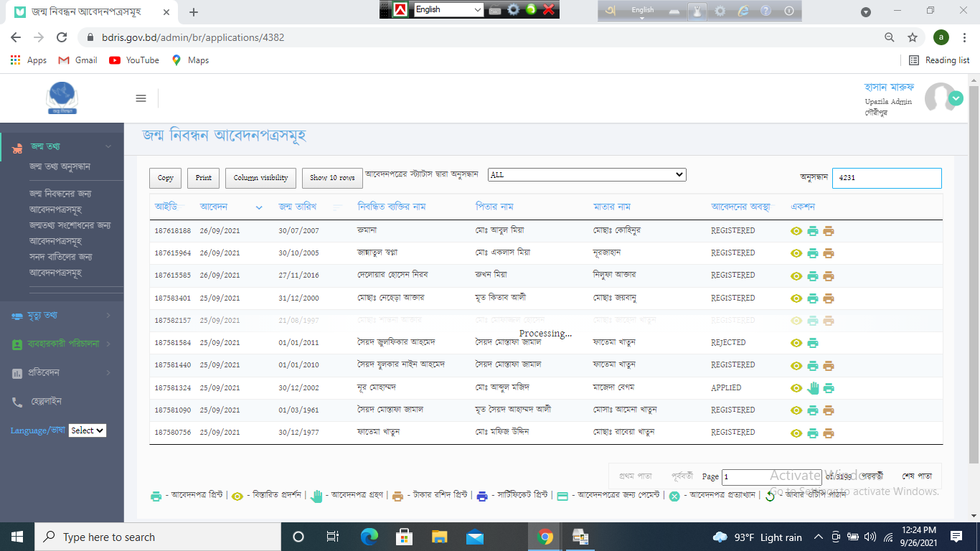The image size is (980, 551).
Task: Open the application status filter dropdown showing ALL
Action: 587,175
